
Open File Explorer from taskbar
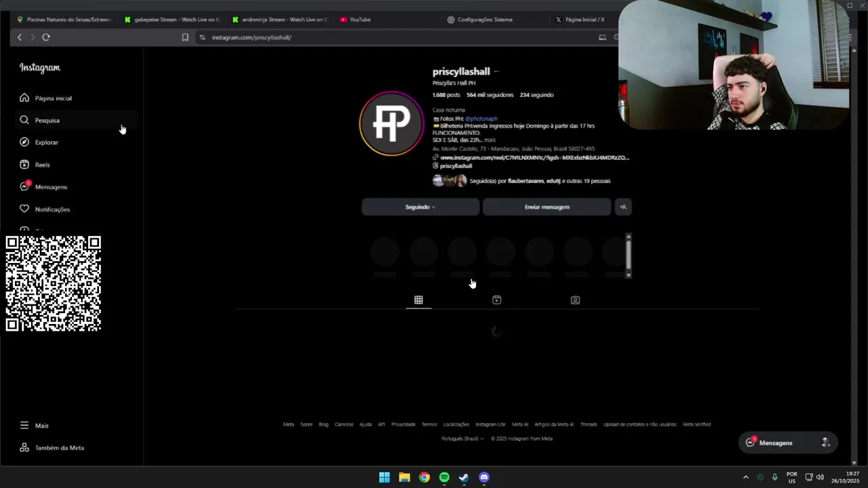coord(404,477)
